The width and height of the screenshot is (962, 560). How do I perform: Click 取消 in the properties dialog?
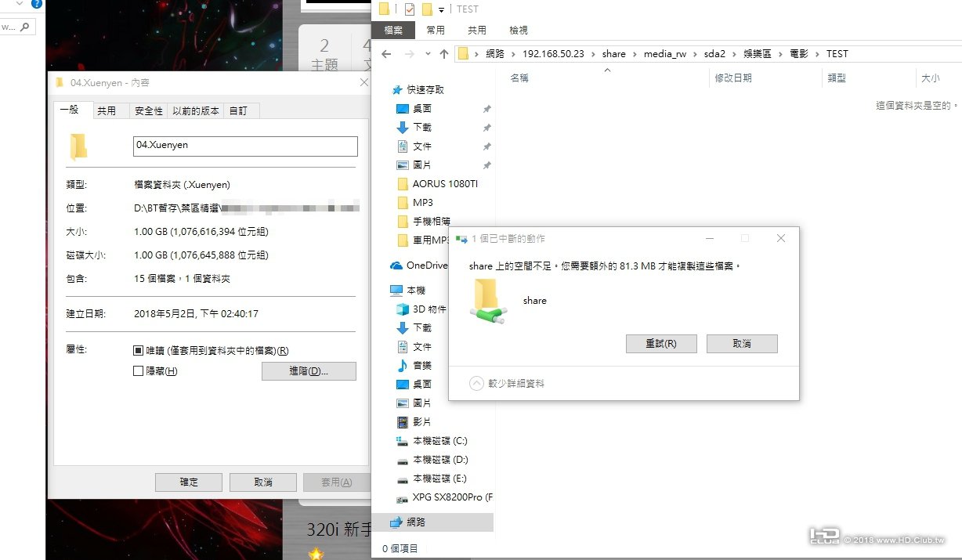(263, 482)
